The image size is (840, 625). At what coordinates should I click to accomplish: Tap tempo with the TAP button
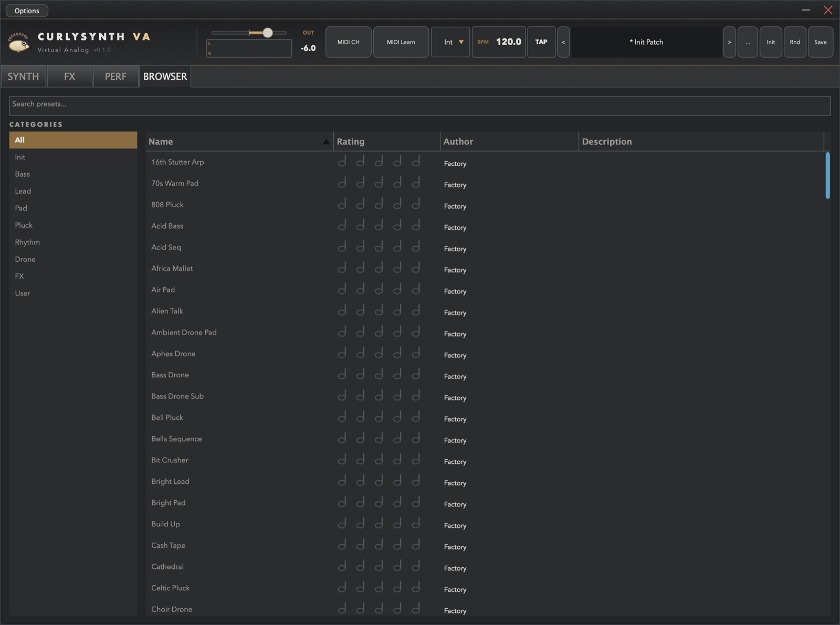541,42
